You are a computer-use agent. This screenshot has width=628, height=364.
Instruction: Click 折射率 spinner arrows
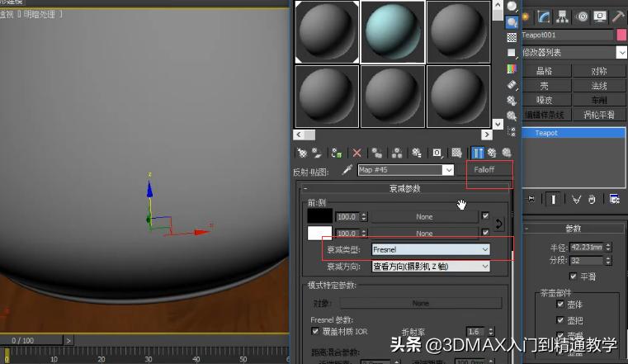[x=491, y=332]
